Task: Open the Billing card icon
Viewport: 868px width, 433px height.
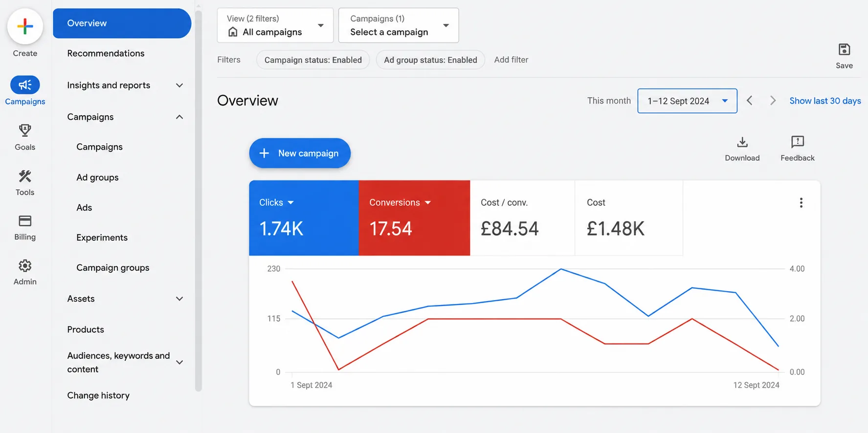Action: pyautogui.click(x=25, y=221)
